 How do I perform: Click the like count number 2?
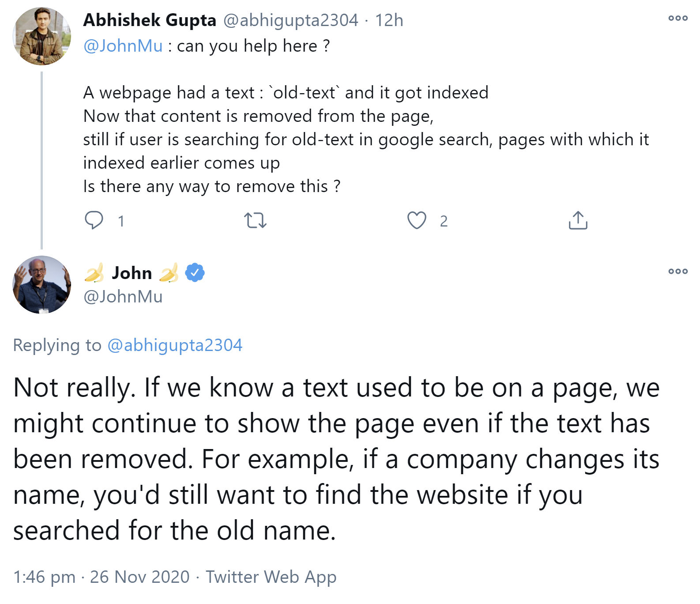click(444, 221)
